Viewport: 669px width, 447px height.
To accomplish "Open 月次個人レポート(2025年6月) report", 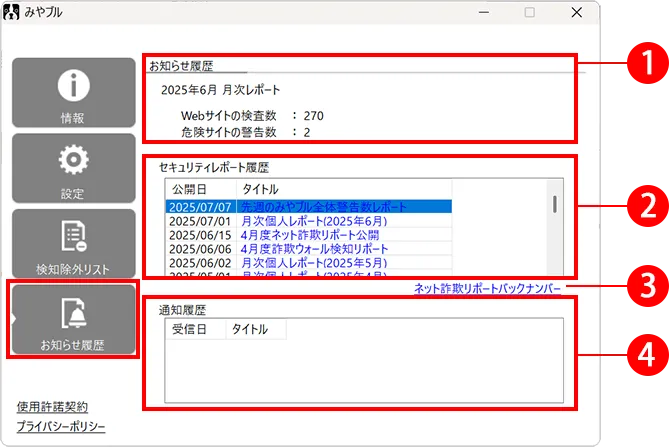I will [314, 221].
